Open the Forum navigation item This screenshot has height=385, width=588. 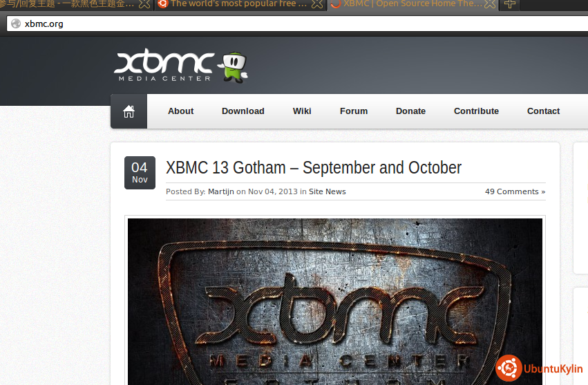click(x=353, y=111)
